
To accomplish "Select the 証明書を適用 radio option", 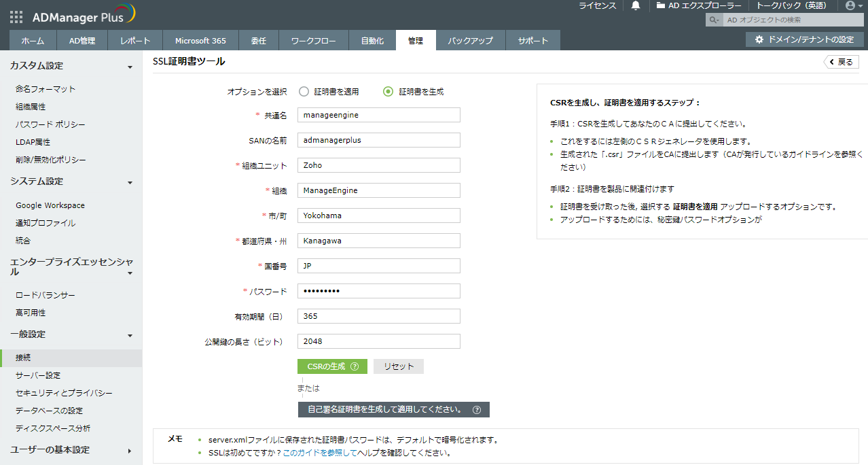I will tap(304, 92).
